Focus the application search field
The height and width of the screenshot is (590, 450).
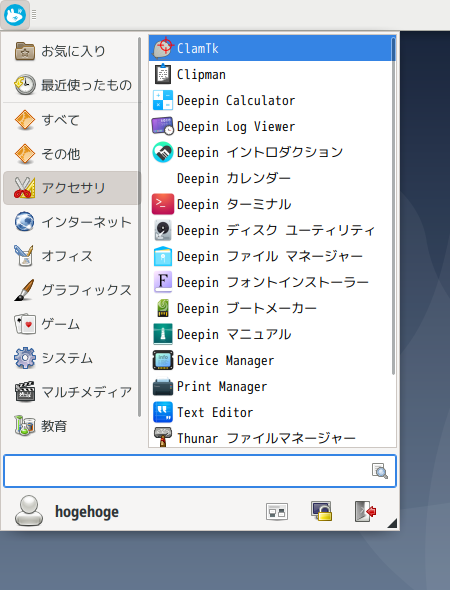tap(200, 471)
